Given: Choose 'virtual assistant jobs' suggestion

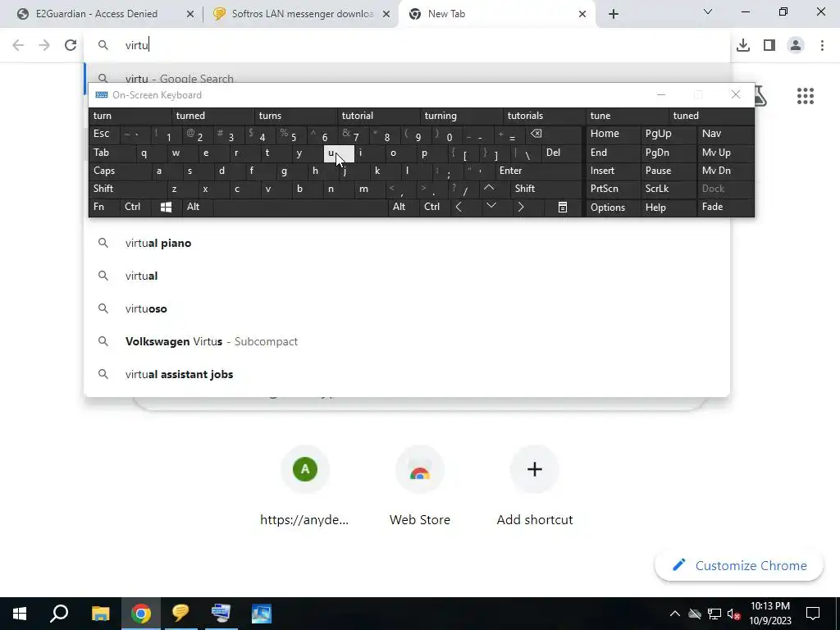Looking at the screenshot, I should [x=407, y=374].
